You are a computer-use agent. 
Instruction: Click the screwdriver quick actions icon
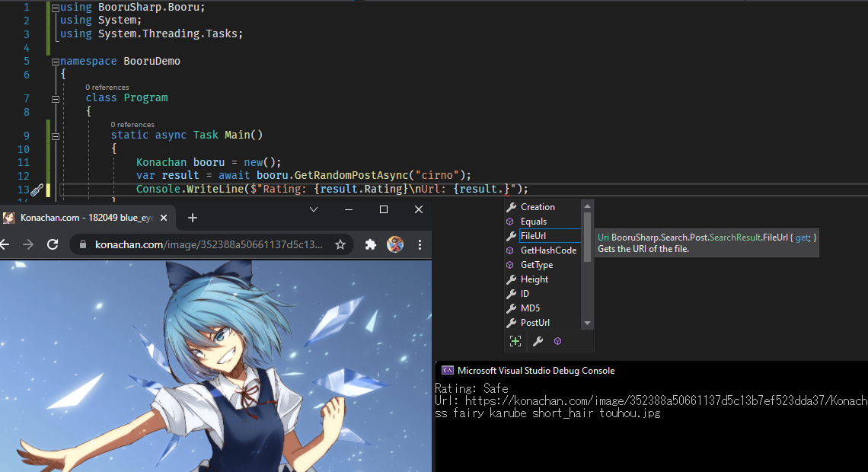[37, 190]
